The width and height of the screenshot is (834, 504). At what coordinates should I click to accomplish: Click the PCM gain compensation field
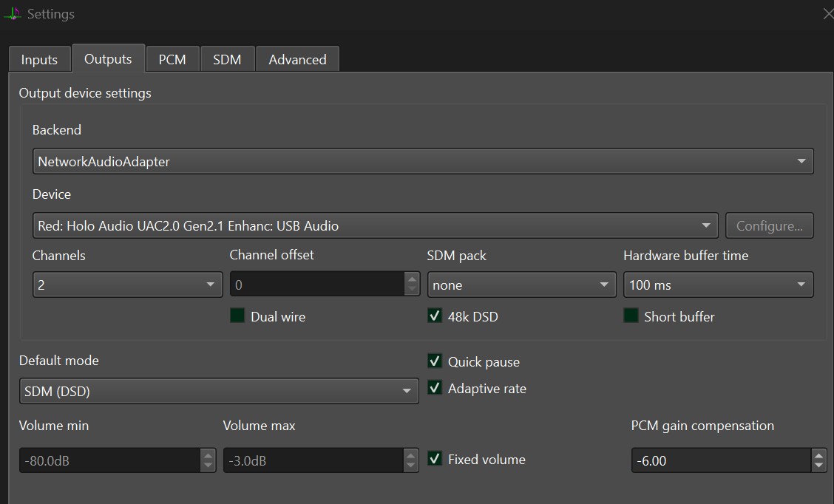pyautogui.click(x=720, y=460)
